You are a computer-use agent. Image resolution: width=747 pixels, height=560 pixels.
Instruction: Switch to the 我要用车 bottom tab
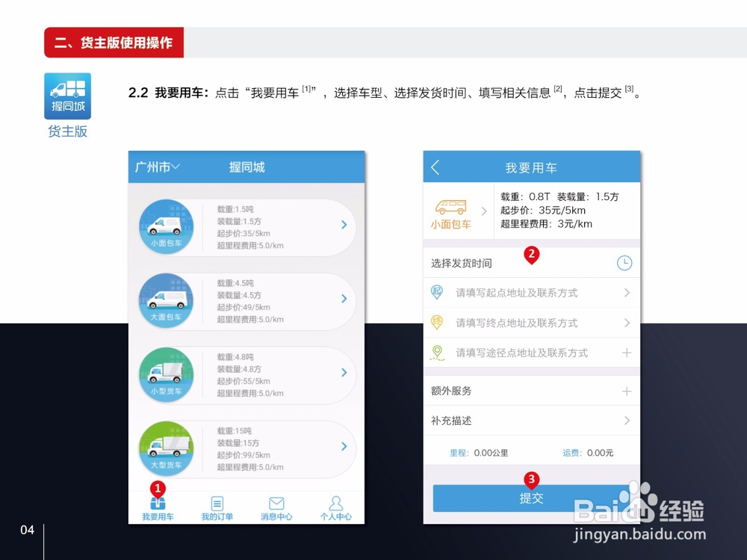click(x=158, y=508)
